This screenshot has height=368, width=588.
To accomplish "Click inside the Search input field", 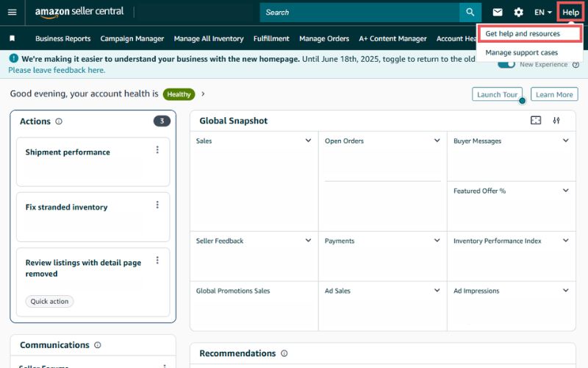I will point(359,13).
